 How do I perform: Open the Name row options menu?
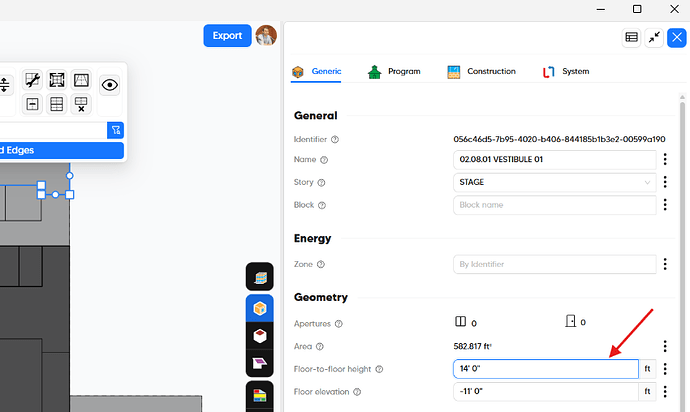tap(665, 159)
